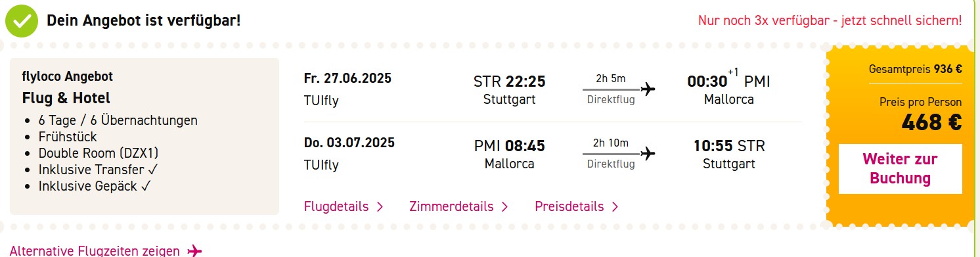Select the Fr. 27.06.2025 departure date
980x257 pixels.
coord(347,79)
